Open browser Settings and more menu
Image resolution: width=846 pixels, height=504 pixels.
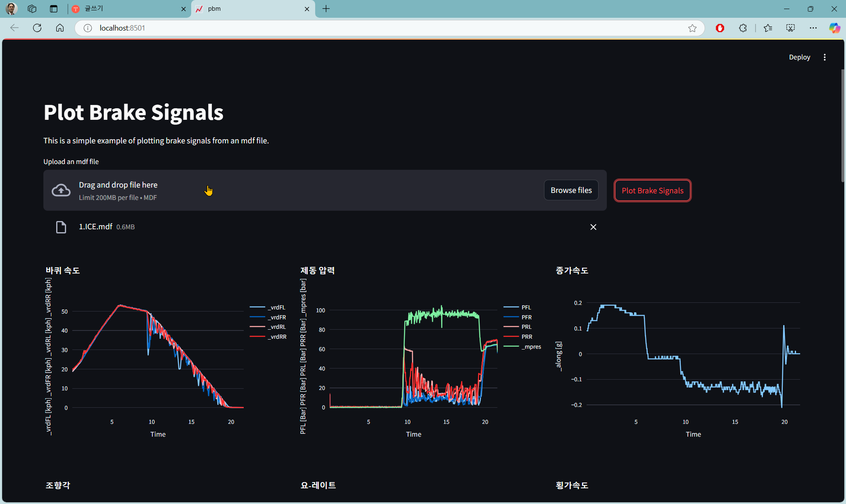tap(813, 28)
